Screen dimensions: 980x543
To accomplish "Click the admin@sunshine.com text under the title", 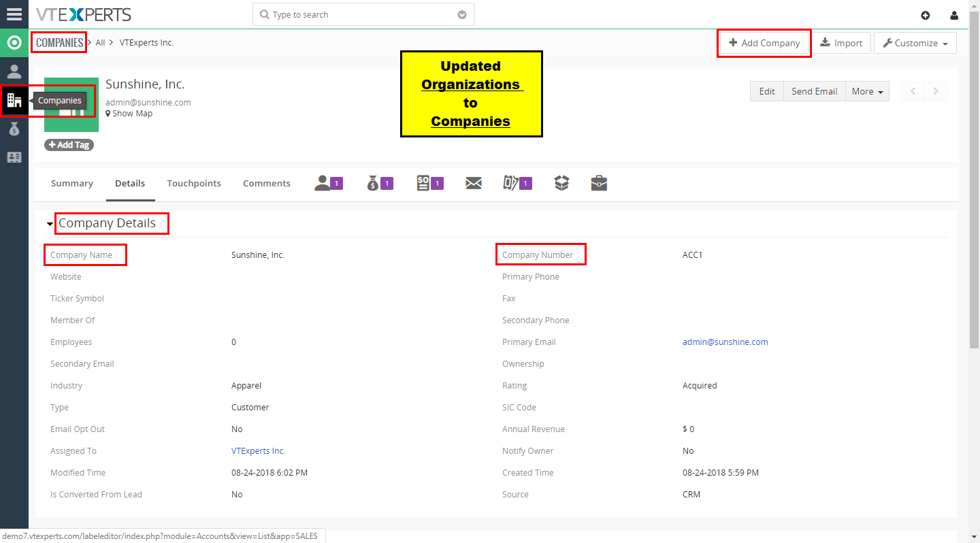I will 148,102.
